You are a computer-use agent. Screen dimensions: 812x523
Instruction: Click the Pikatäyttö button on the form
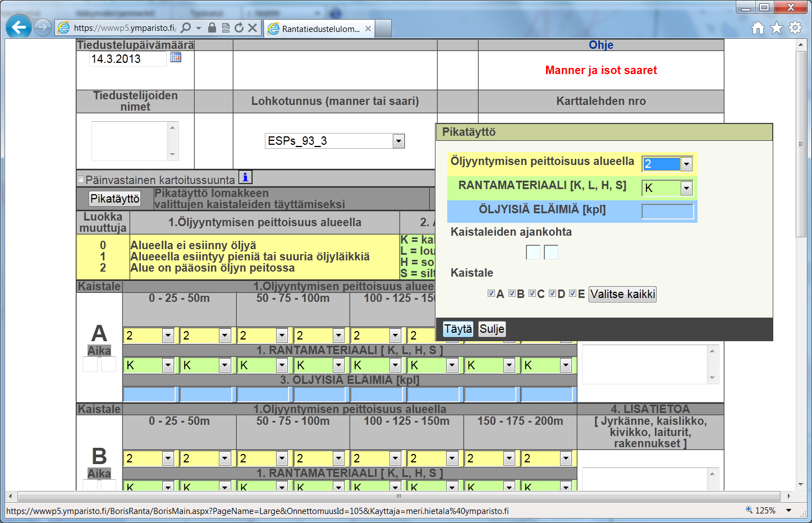pyautogui.click(x=115, y=199)
